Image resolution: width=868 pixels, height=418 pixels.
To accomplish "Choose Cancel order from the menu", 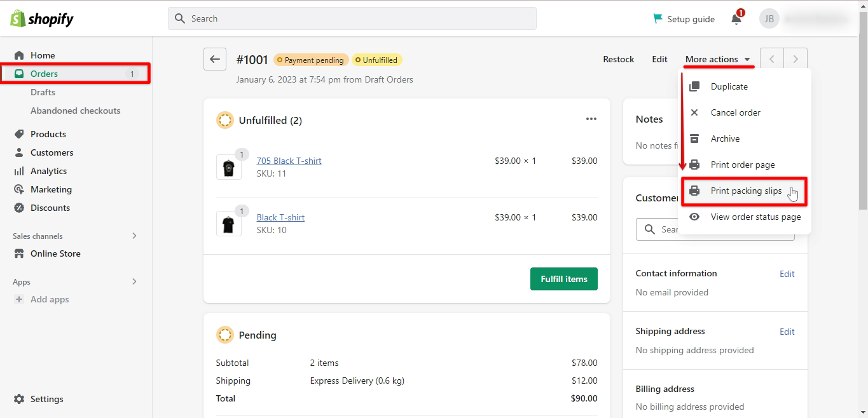I will 735,112.
